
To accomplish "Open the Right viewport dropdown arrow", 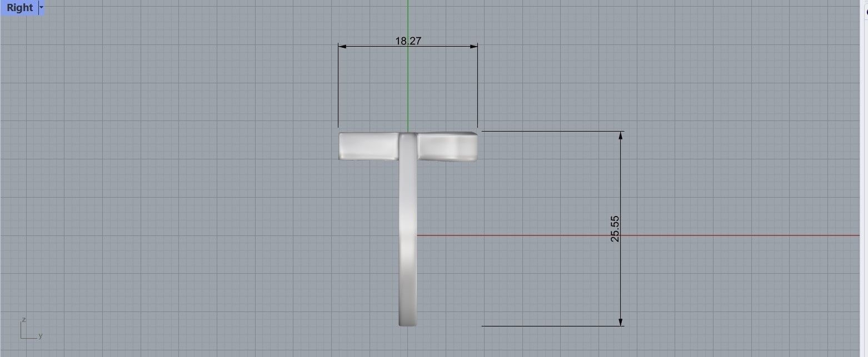I will click(x=41, y=8).
